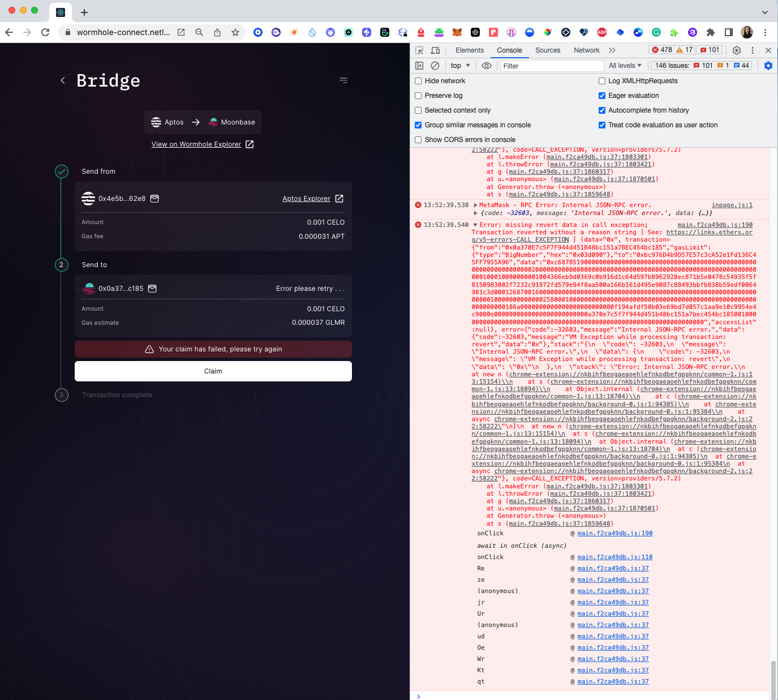Image resolution: width=778 pixels, height=700 pixels.
Task: Open Aptos Explorer external link icon
Action: tap(339, 199)
